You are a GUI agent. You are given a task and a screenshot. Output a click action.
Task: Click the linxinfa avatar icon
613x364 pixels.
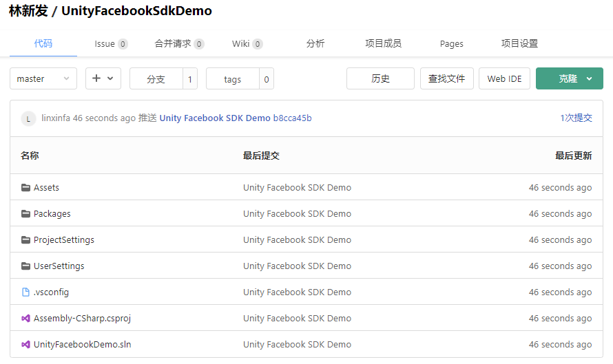tap(28, 118)
